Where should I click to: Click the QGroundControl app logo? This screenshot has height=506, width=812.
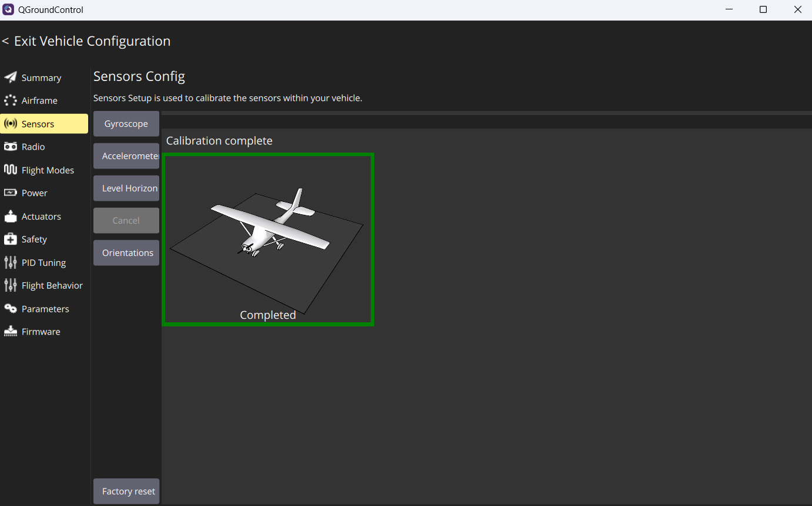pos(8,9)
